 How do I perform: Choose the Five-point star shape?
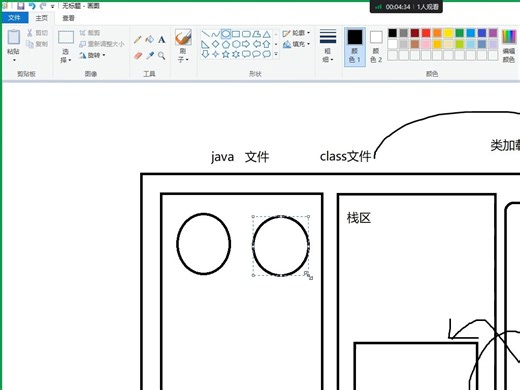pos(226,54)
